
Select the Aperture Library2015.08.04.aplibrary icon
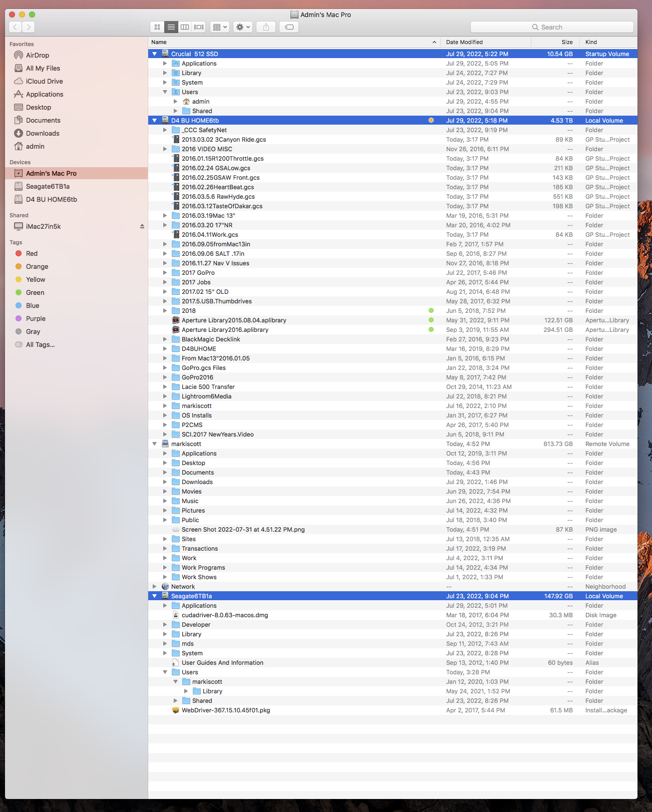[x=176, y=320]
